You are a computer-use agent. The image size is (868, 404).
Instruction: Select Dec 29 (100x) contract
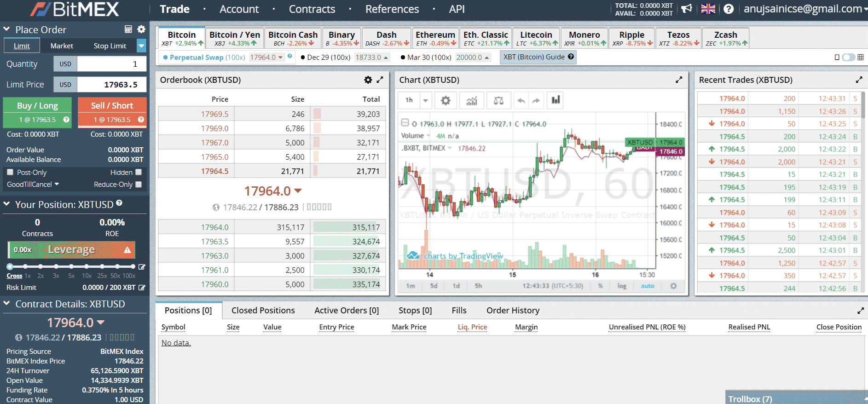pos(329,58)
